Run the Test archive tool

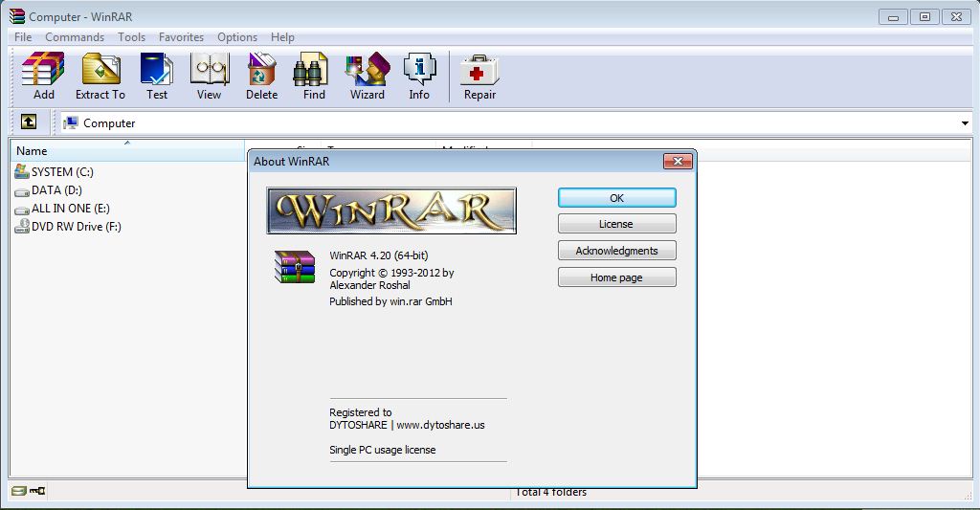point(157,77)
